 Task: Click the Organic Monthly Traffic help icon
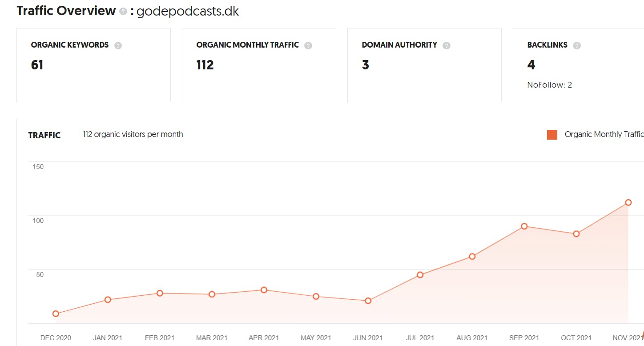(308, 45)
